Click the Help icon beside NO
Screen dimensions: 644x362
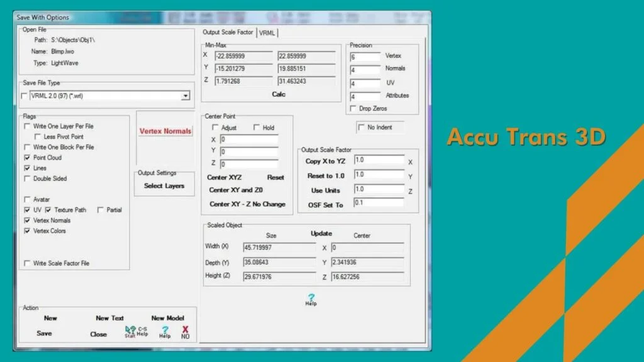[165, 332]
